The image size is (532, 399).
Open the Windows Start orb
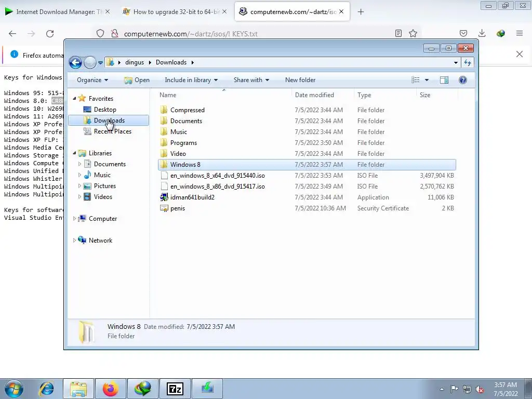pyautogui.click(x=14, y=389)
